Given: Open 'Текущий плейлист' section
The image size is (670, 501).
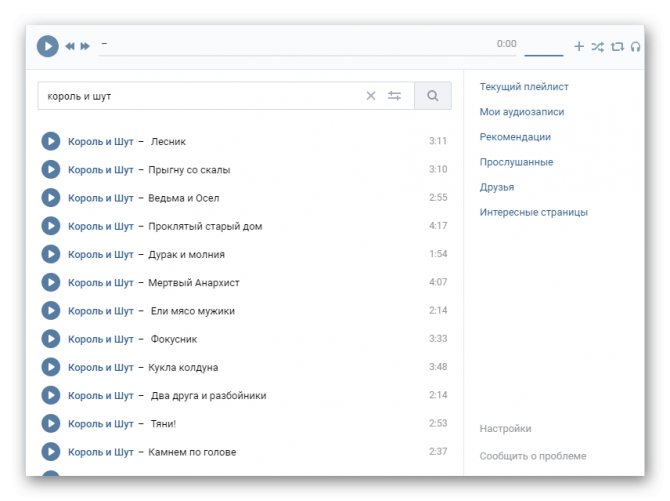Looking at the screenshot, I should pyautogui.click(x=524, y=87).
